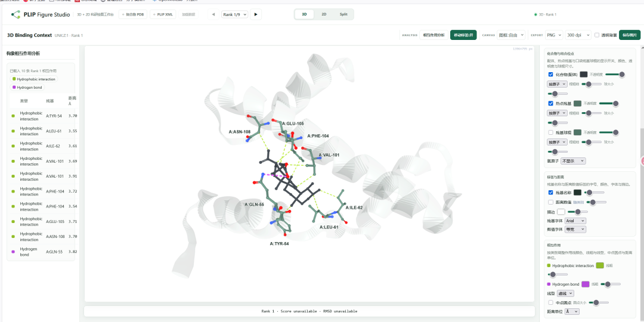Image resolution: width=644 pixels, height=322 pixels.
Task: Open the Rank 1/9 dropdown
Action: pos(234,14)
